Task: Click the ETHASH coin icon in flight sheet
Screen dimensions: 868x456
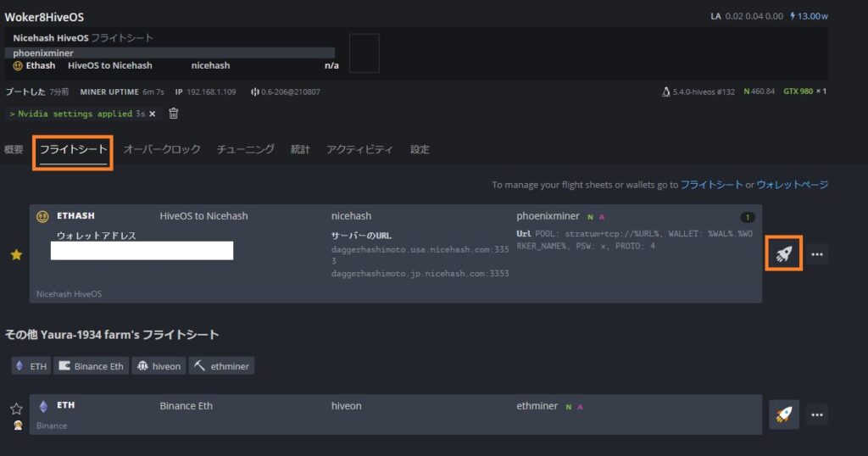Action: [42, 216]
